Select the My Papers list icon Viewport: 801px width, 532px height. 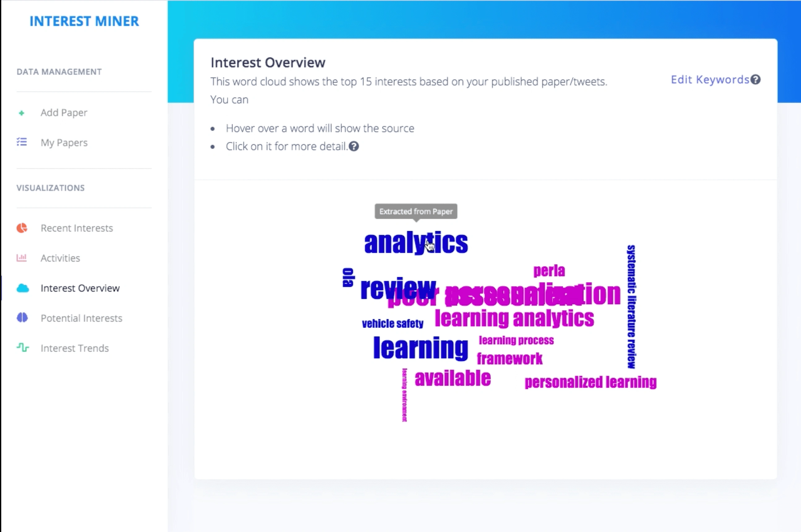[22, 143]
